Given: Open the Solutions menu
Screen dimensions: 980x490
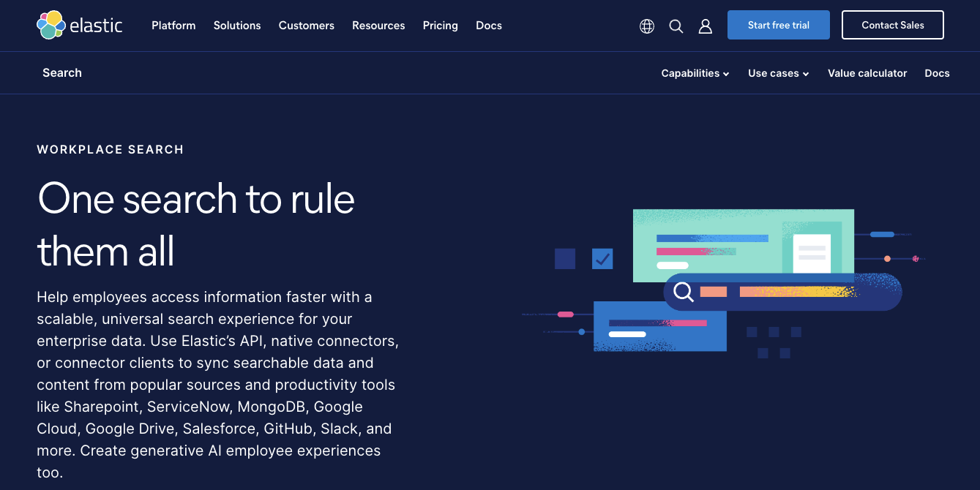Looking at the screenshot, I should tap(237, 26).
